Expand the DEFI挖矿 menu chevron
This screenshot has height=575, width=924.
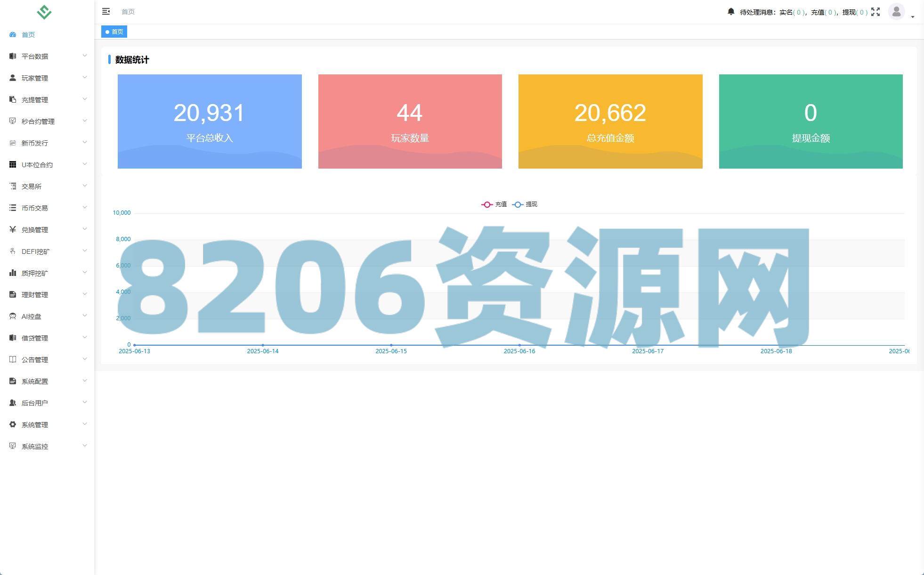tap(85, 251)
